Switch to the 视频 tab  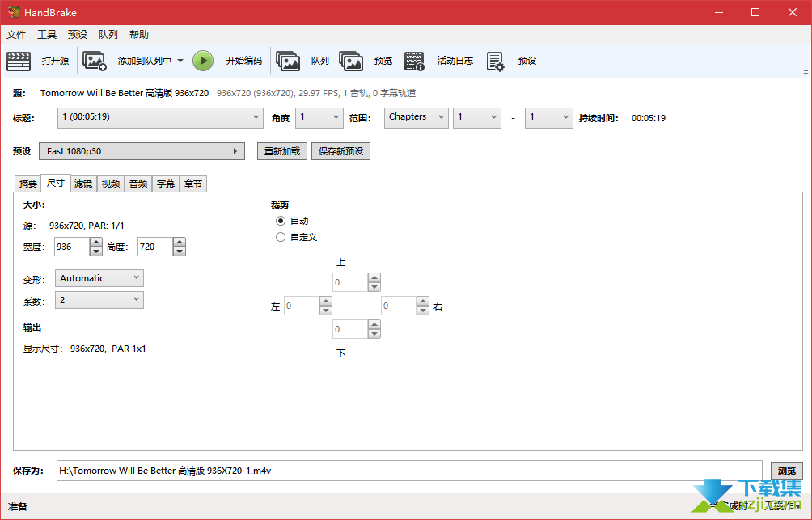coord(111,184)
